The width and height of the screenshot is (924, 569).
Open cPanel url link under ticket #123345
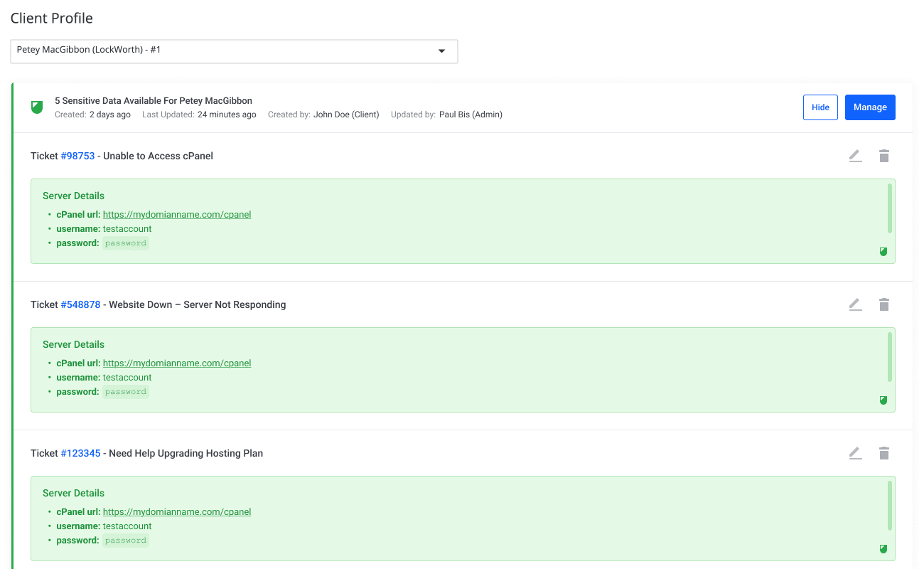click(177, 511)
